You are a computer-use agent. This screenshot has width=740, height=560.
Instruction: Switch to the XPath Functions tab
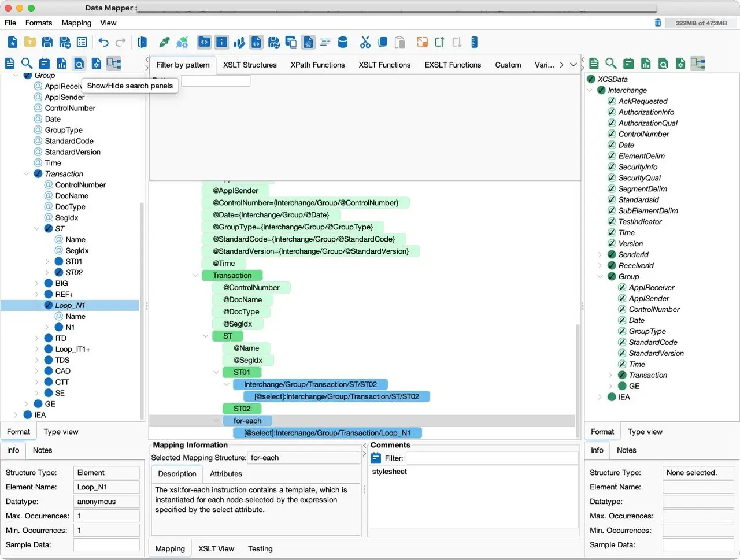(317, 65)
